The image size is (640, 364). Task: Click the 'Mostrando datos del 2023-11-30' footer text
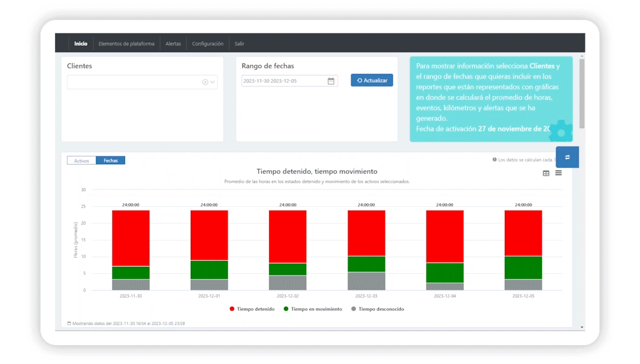129,323
